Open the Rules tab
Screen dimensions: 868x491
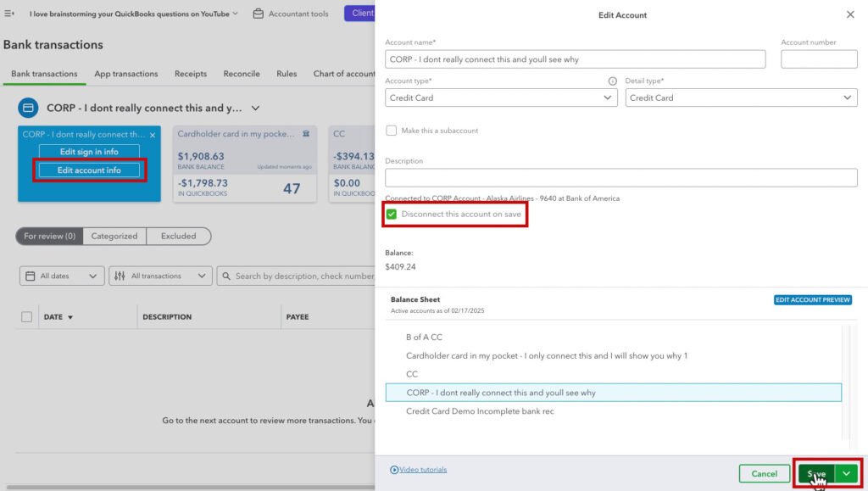click(286, 74)
